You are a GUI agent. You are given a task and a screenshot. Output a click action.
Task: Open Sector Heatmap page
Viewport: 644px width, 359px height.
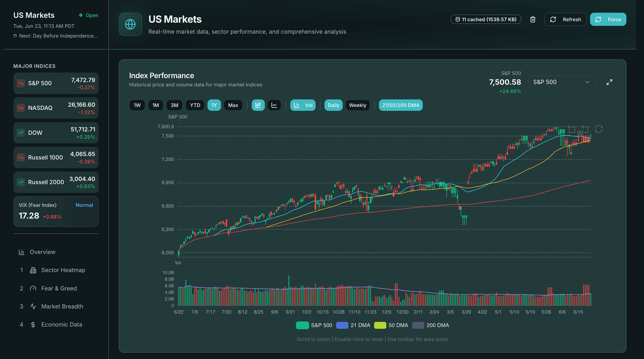(56, 270)
